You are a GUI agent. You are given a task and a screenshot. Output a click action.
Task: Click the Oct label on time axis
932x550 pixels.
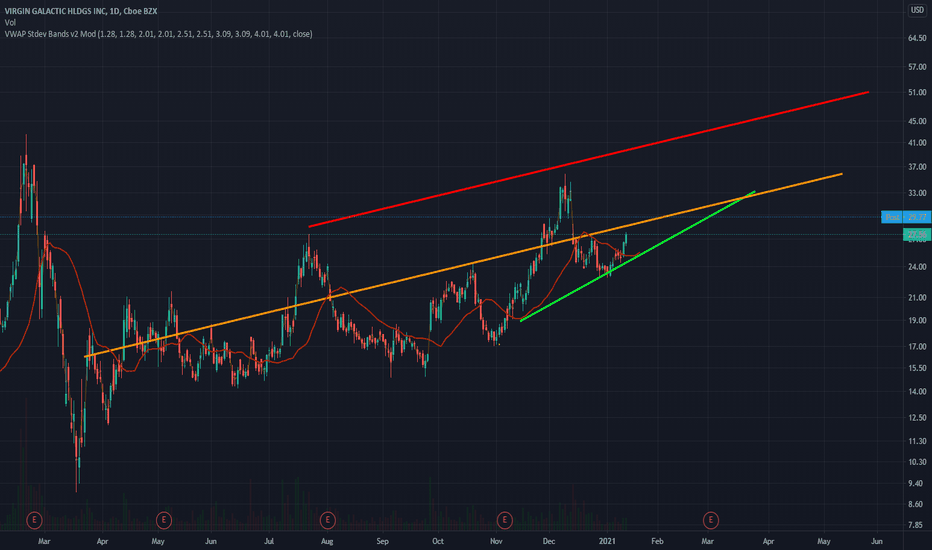point(437,541)
